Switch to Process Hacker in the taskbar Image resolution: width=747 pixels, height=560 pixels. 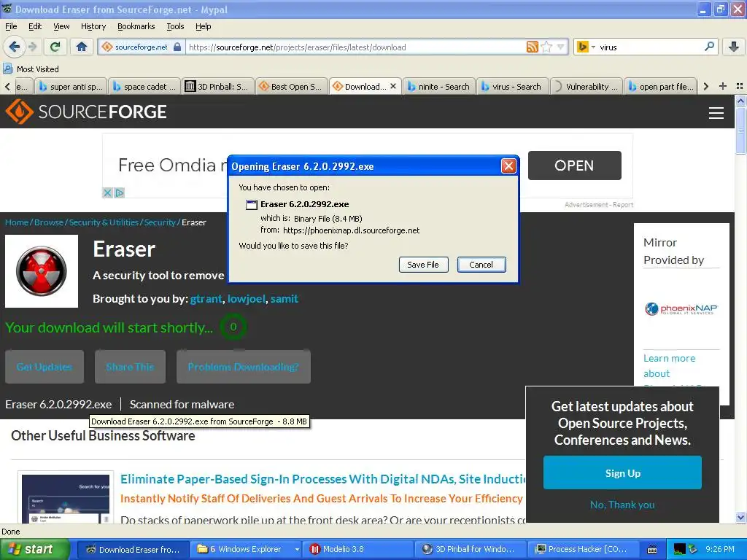click(x=581, y=549)
